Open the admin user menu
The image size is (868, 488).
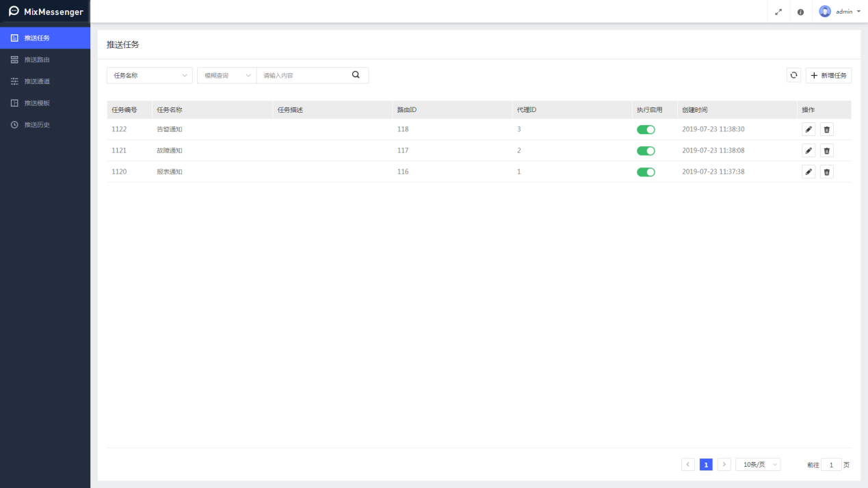pyautogui.click(x=840, y=12)
